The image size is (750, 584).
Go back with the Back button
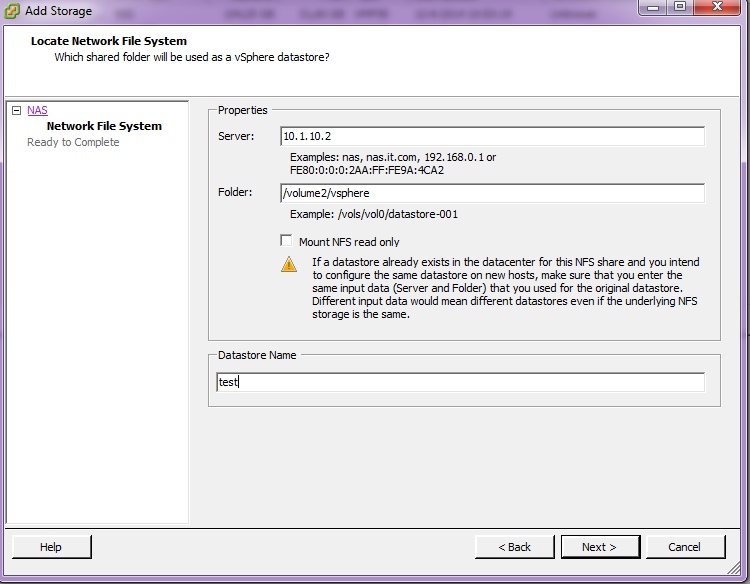coord(515,547)
